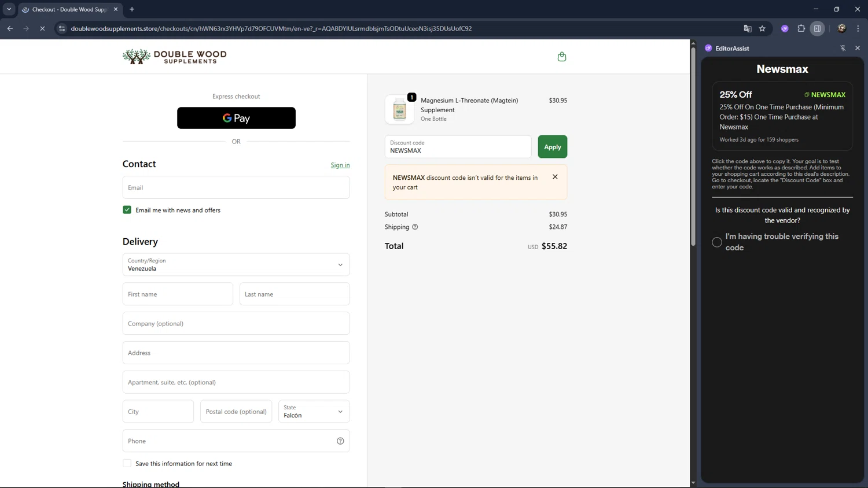Click the 25% Off deal title
Viewport: 868px width, 488px height.
735,94
